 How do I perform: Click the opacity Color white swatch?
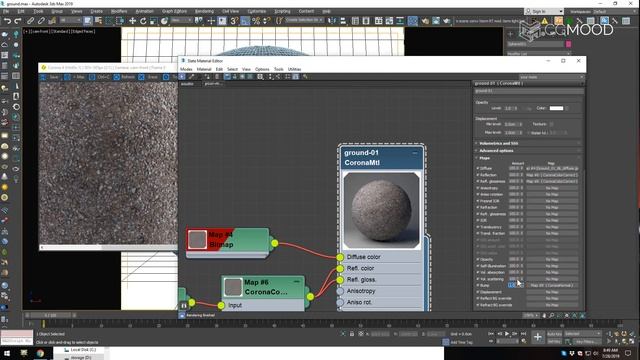(x=556, y=108)
